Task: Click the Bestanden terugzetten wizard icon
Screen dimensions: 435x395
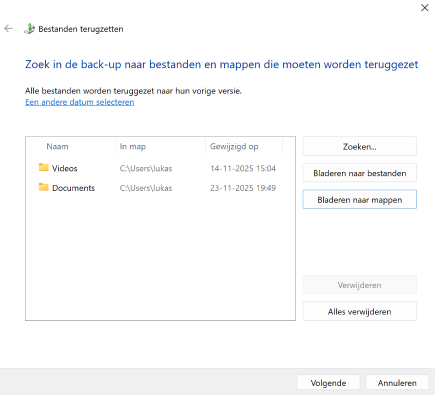Action: [x=29, y=29]
